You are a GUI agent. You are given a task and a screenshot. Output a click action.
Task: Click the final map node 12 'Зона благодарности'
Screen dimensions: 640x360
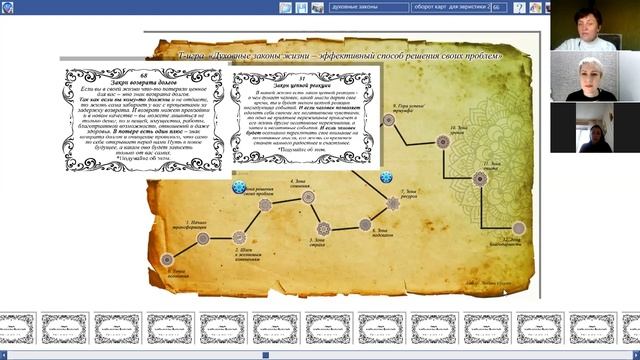click(518, 228)
